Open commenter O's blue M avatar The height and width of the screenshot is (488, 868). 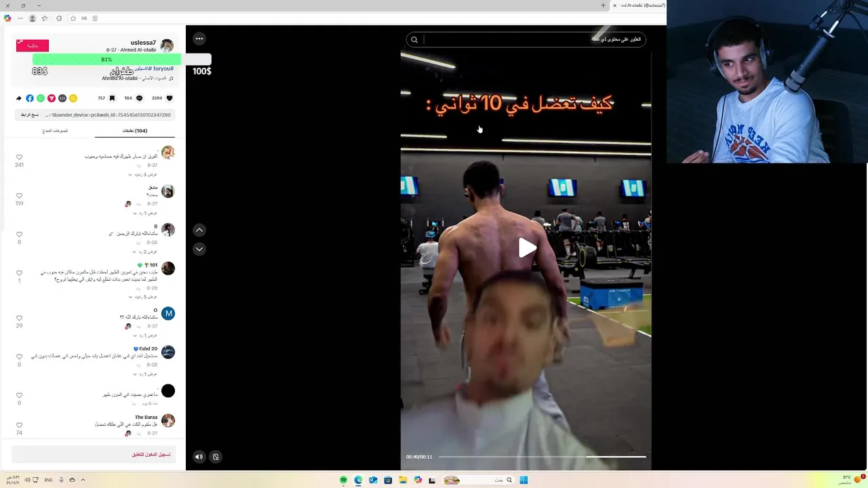(168, 313)
